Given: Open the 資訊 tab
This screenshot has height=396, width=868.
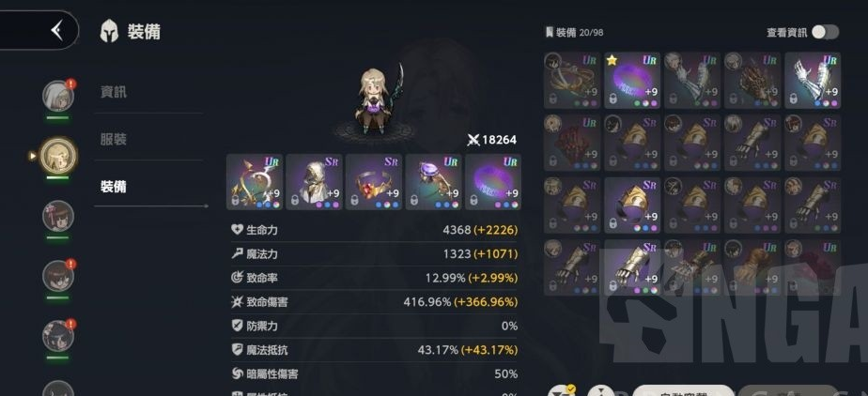Looking at the screenshot, I should point(114,92).
